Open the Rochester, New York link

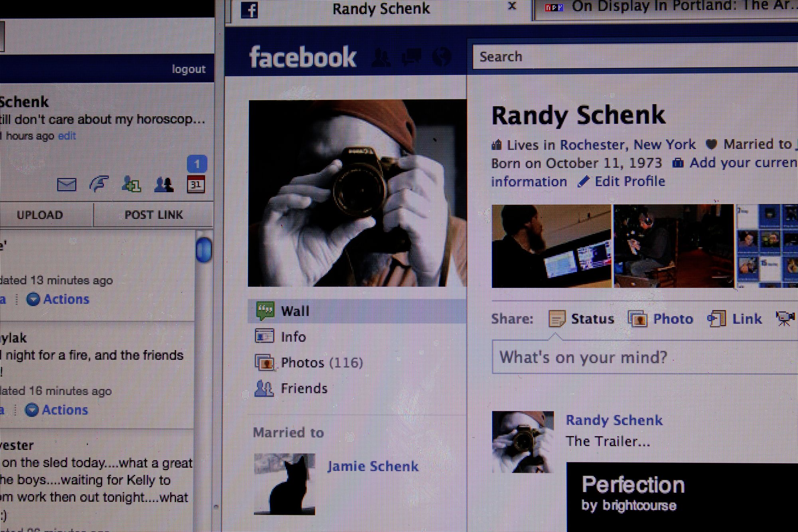[628, 144]
